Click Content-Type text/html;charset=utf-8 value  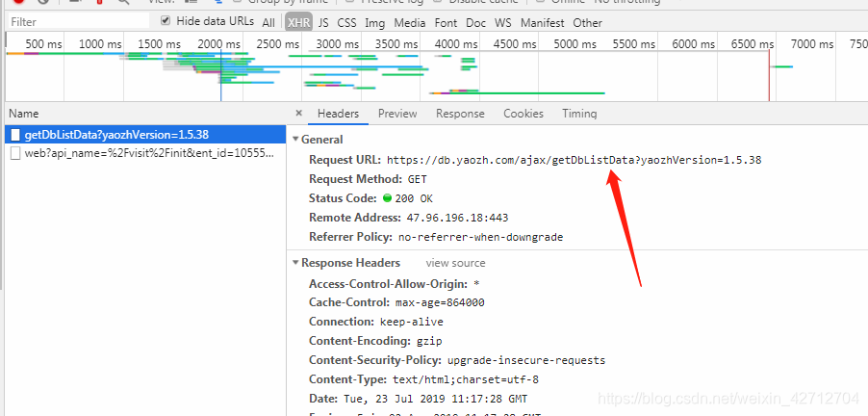[x=466, y=380]
